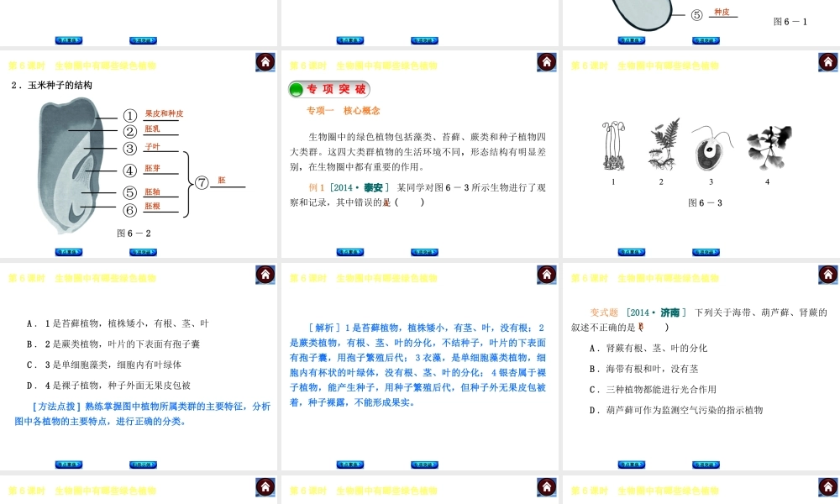Screen dimensions: 840x504
Task: Click the 专项突破 button on the corn seed slide
Action: (x=143, y=252)
